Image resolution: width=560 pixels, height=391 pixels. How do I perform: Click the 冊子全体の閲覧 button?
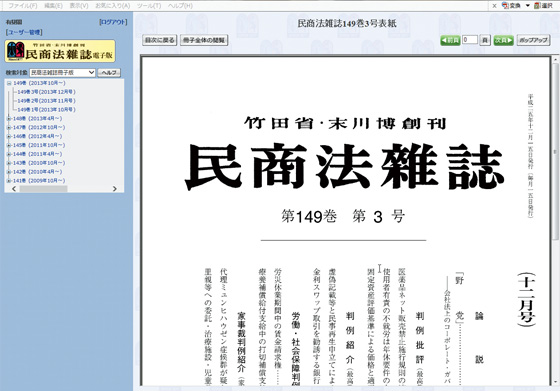click(x=204, y=40)
